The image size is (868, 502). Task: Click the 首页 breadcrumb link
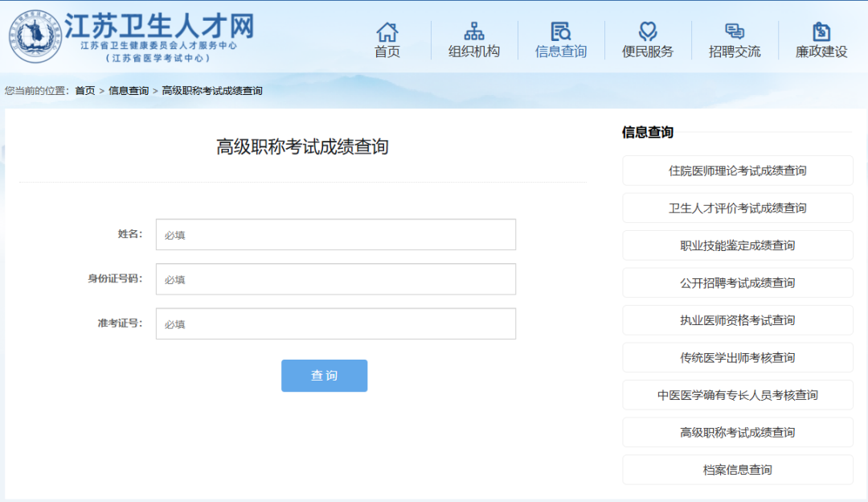pos(85,91)
